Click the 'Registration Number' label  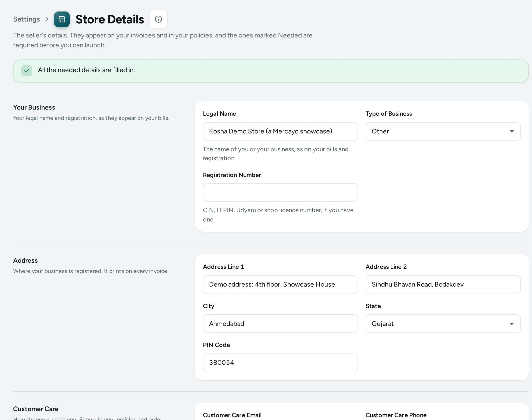pyautogui.click(x=232, y=175)
